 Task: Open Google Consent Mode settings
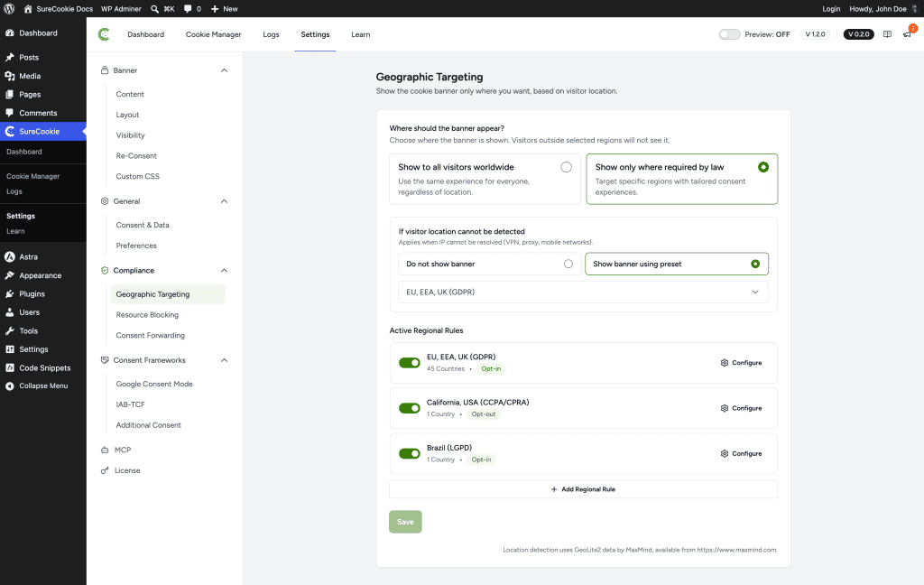(x=154, y=384)
